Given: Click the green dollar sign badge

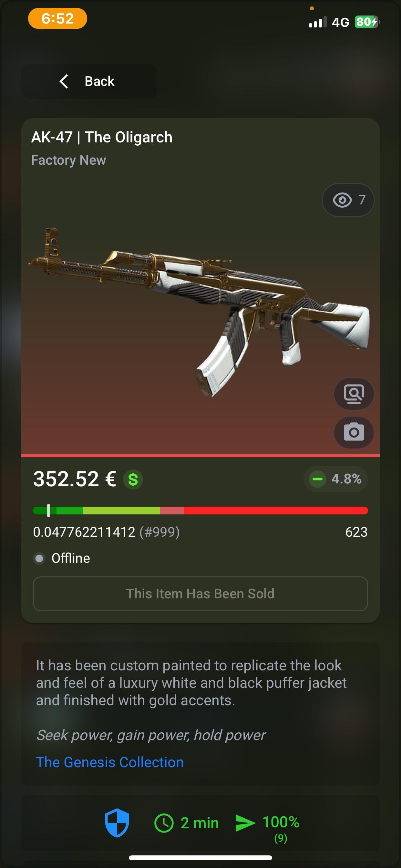Looking at the screenshot, I should pos(133,479).
